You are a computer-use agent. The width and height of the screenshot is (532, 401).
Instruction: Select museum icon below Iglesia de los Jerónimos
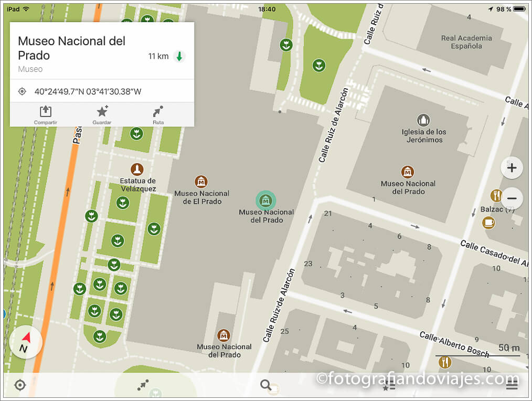coord(408,172)
